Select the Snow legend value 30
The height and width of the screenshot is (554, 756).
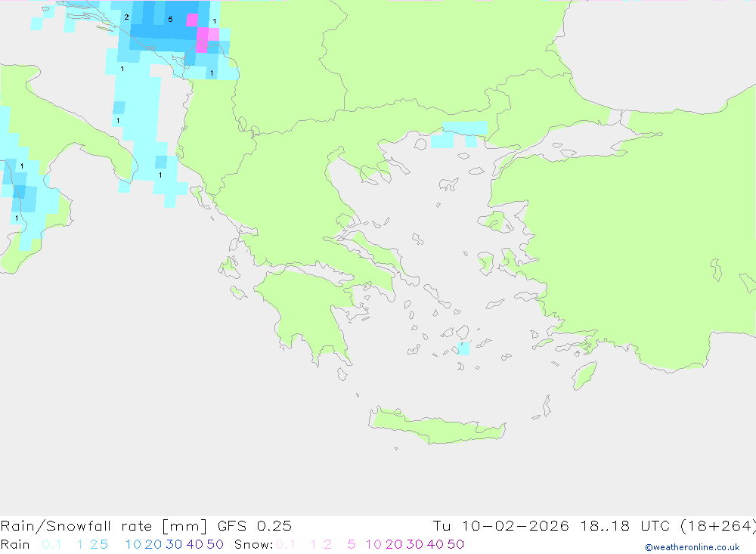pyautogui.click(x=414, y=544)
